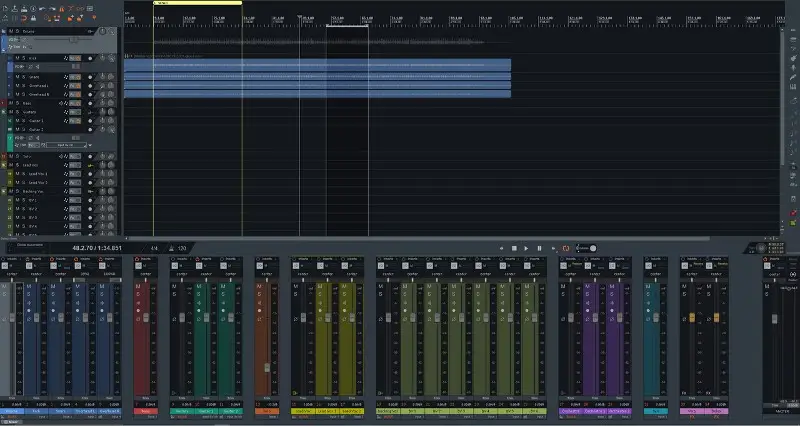
Task: Collapse the Drums folder track
Action: pos(4,31)
